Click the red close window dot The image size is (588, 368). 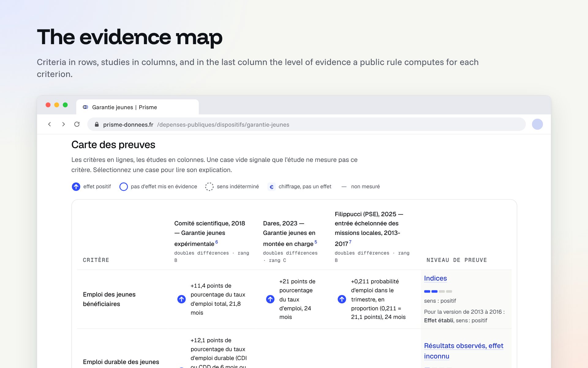pyautogui.click(x=48, y=105)
